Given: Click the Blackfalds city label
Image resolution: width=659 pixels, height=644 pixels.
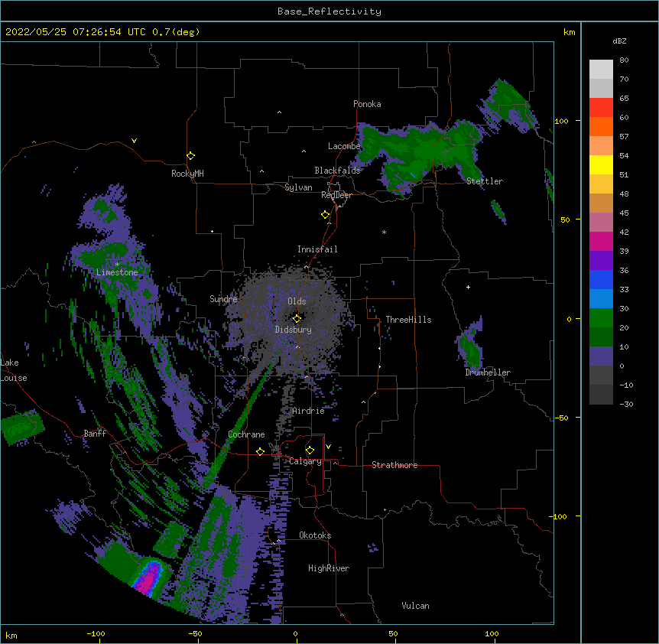Looking at the screenshot, I should coord(337,171).
